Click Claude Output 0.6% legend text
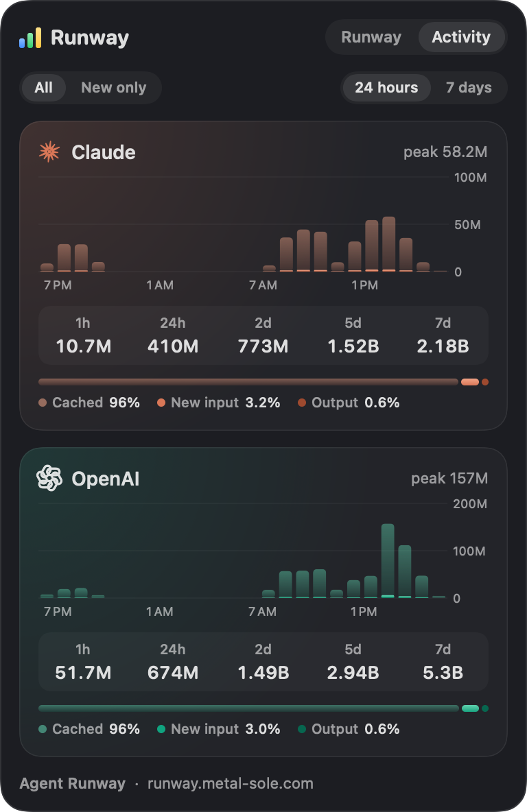527x812 pixels. point(355,403)
